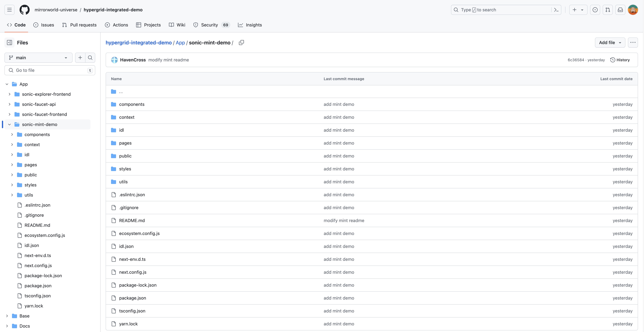Open the more options ellipsis button

coord(633,42)
